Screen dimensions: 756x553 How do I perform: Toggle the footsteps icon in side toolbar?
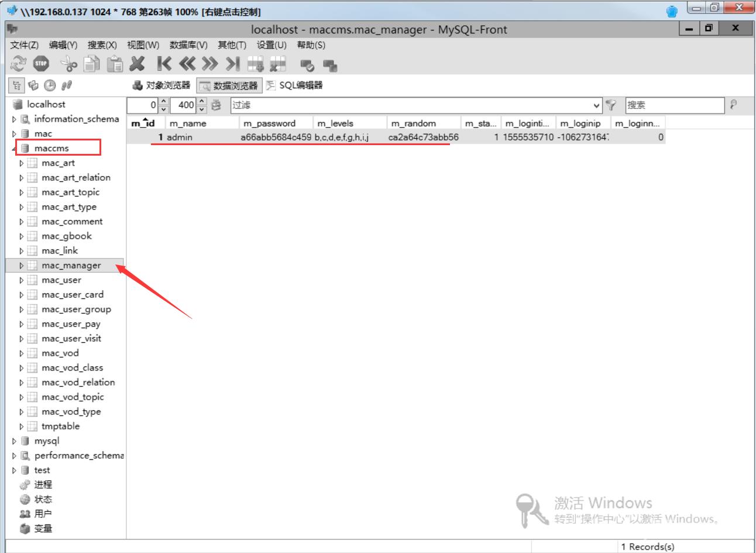point(67,86)
